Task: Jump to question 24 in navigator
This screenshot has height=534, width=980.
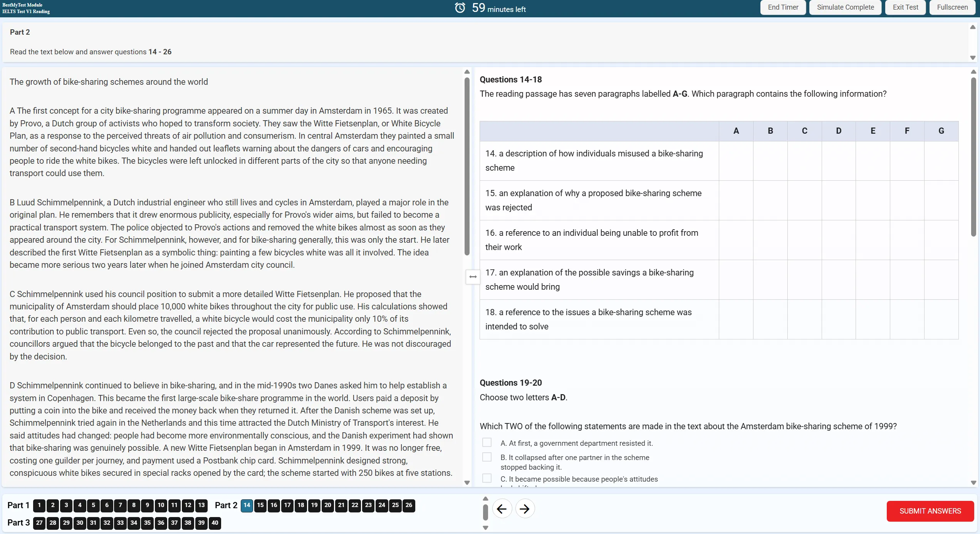Action: [382, 505]
